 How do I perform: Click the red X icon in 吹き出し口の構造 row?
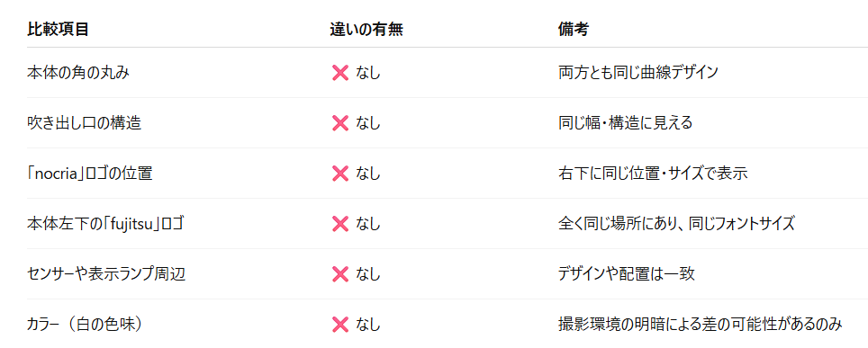click(339, 123)
